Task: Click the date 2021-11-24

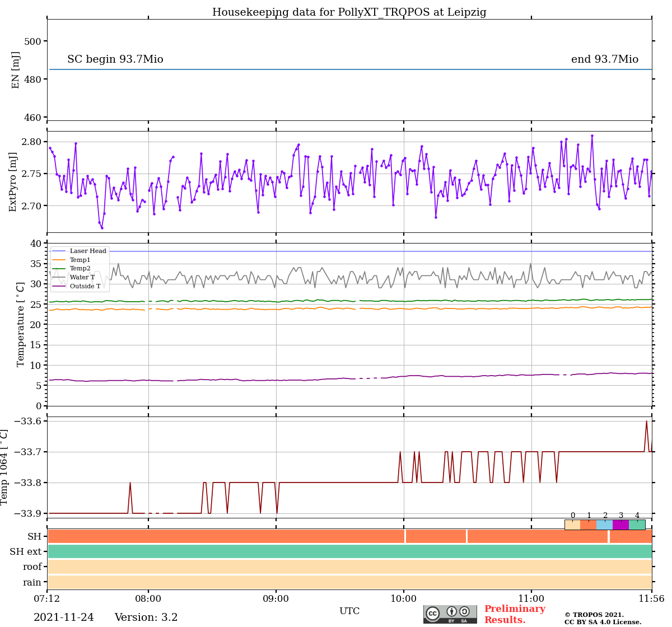Action: (x=64, y=617)
